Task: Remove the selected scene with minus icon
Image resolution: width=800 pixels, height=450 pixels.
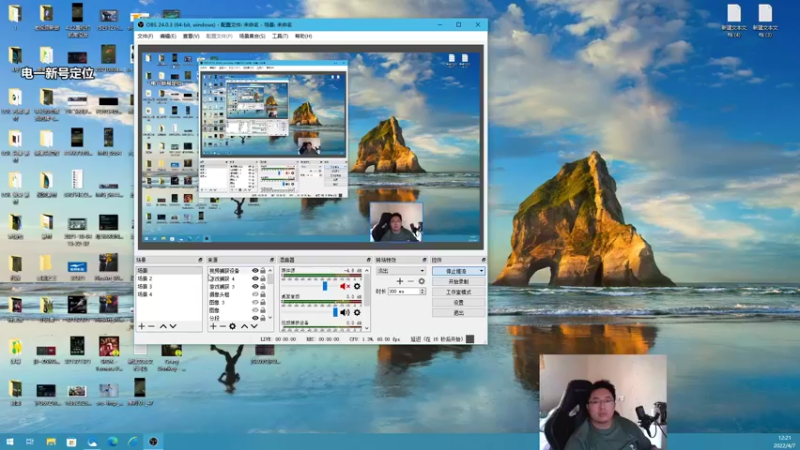Action: pyautogui.click(x=152, y=326)
